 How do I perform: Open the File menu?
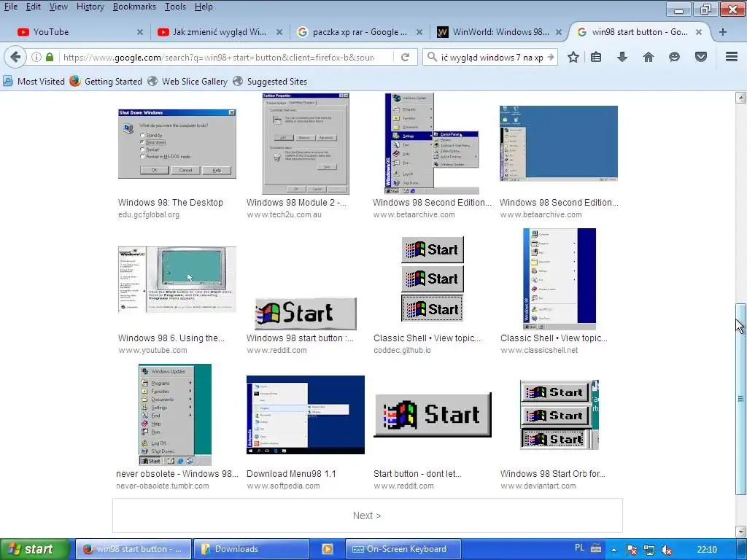point(10,7)
